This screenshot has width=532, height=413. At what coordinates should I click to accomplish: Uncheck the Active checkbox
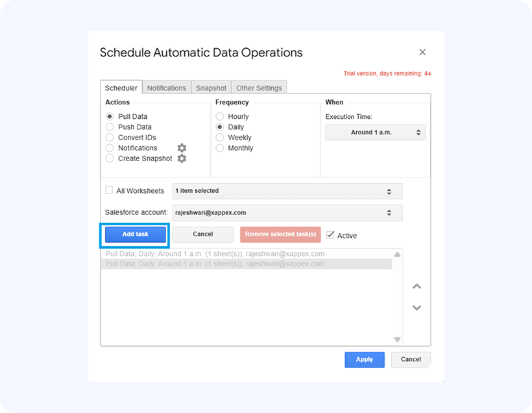[x=330, y=235]
